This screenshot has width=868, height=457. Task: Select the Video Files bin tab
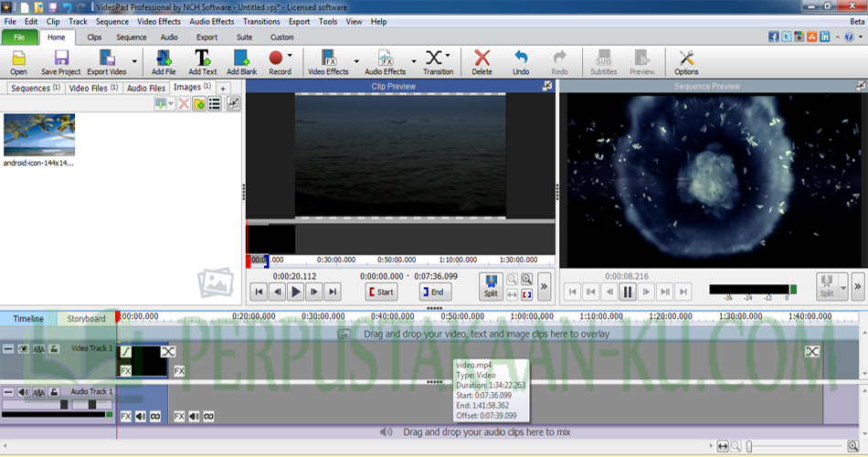pos(93,88)
